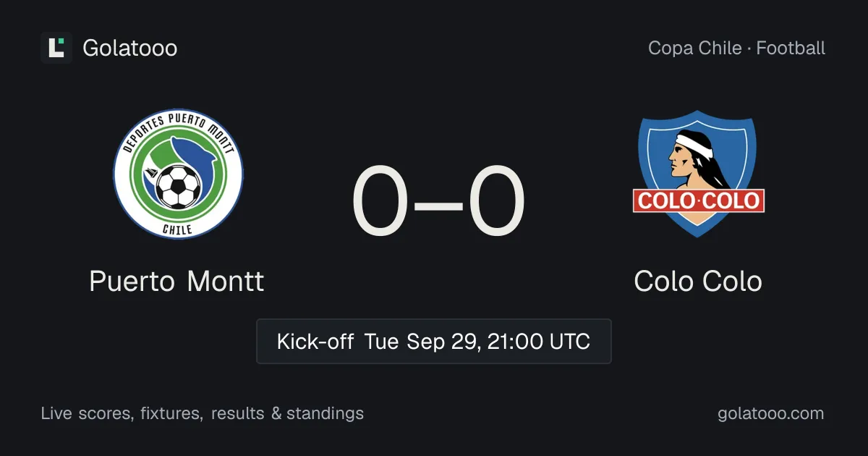The width and height of the screenshot is (868, 456).
Task: Click the home score zero digit
Action: coord(380,202)
